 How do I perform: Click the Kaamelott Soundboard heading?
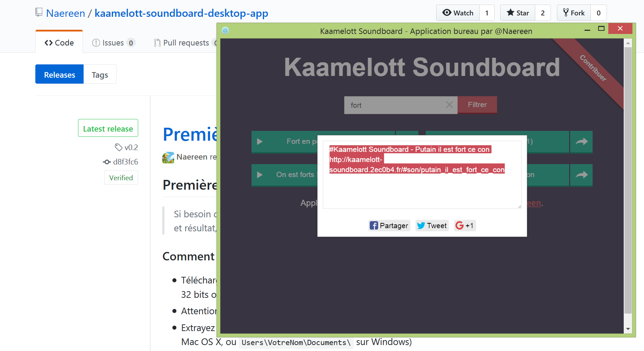pyautogui.click(x=422, y=67)
